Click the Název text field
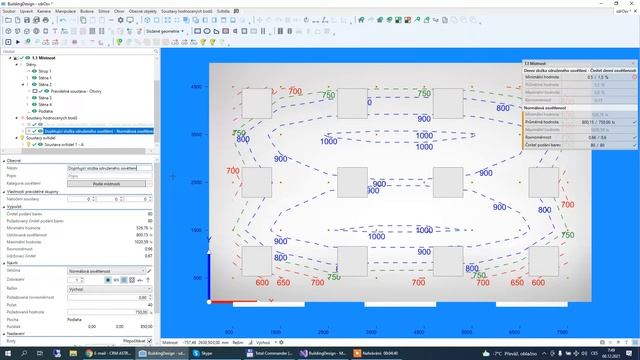This screenshot has height=360, width=640. click(109, 168)
